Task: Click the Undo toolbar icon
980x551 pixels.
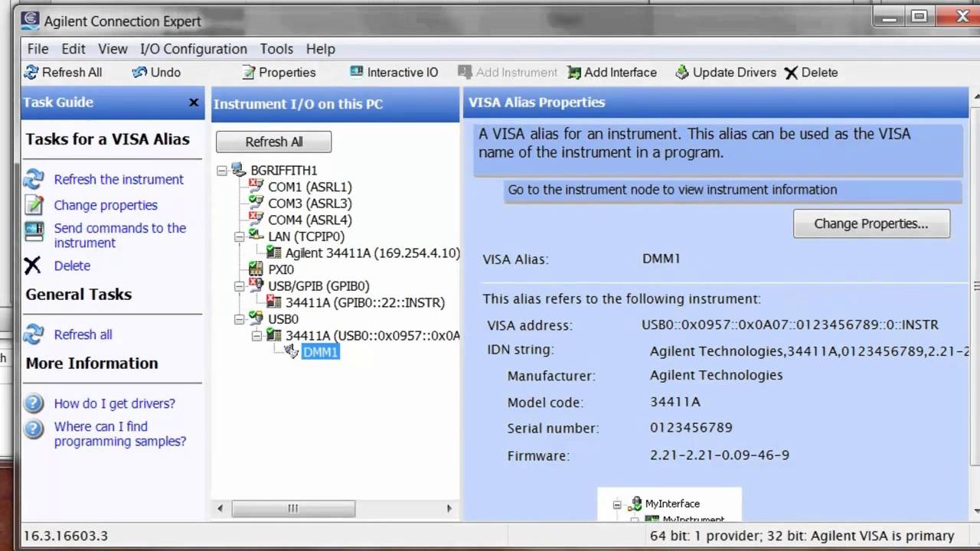Action: pyautogui.click(x=139, y=72)
